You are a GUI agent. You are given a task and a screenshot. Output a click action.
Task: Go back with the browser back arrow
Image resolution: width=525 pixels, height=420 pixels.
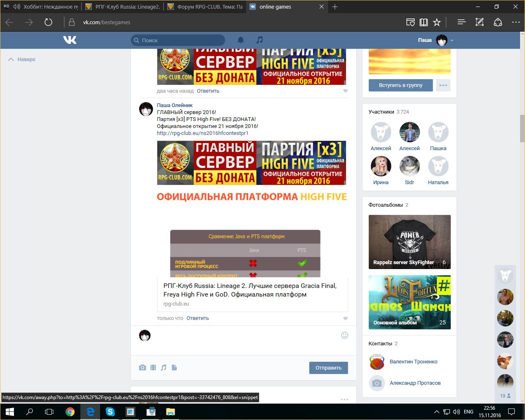click(x=9, y=22)
